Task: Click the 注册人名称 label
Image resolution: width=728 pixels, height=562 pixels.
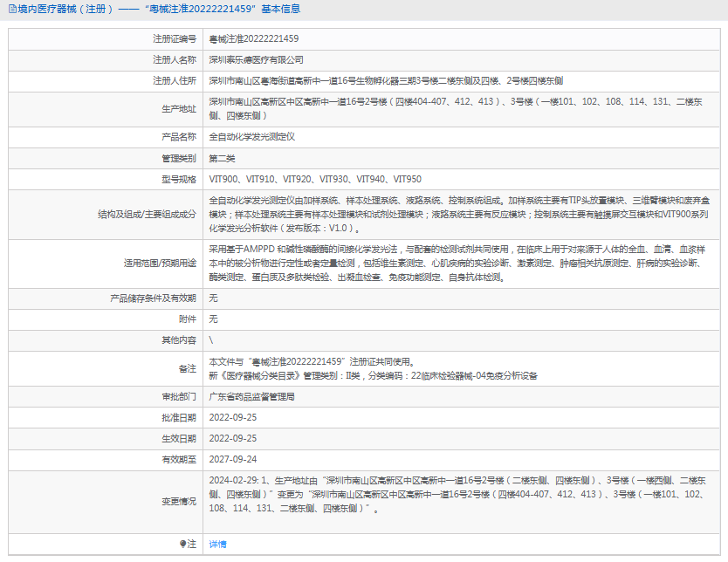Action: pyautogui.click(x=175, y=60)
